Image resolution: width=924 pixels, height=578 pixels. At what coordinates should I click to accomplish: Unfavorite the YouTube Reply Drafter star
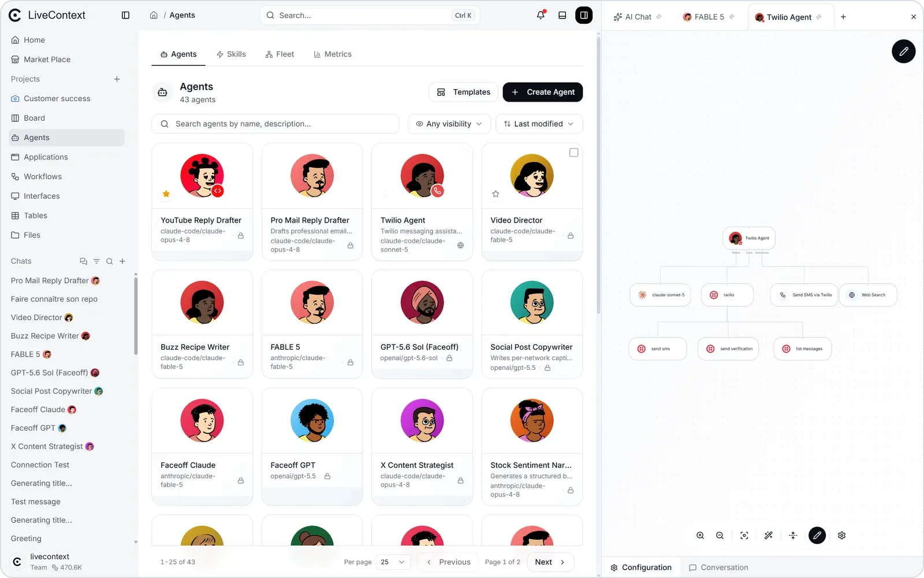166,194
